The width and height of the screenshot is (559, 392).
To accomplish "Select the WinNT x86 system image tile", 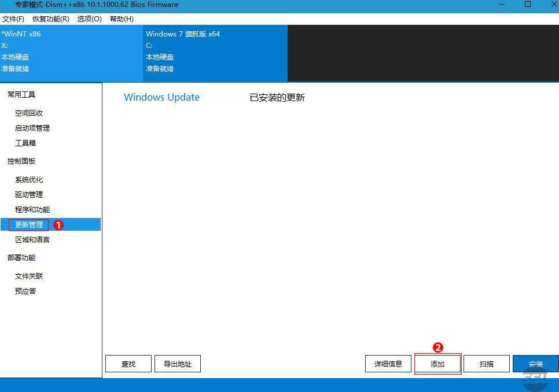I will pos(71,51).
